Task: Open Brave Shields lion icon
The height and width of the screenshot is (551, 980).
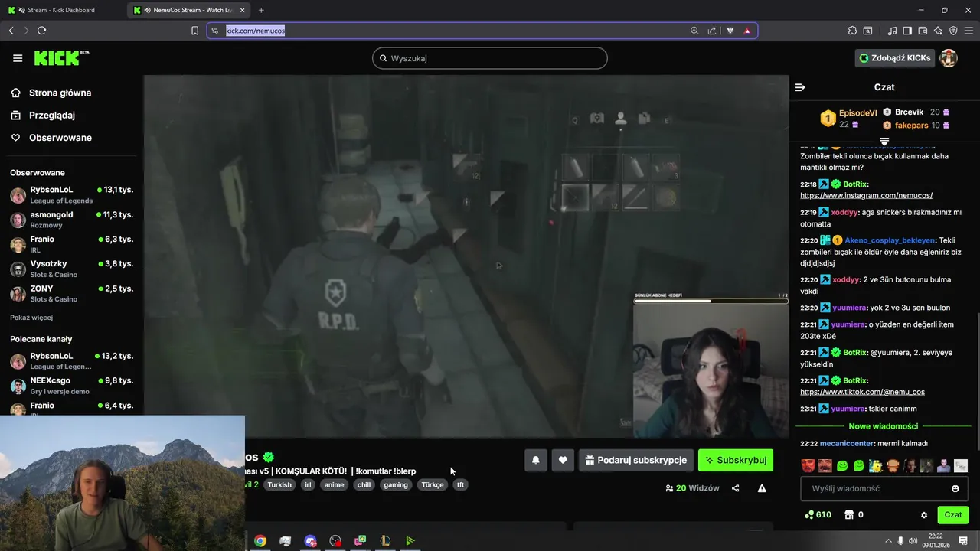Action: 730,31
